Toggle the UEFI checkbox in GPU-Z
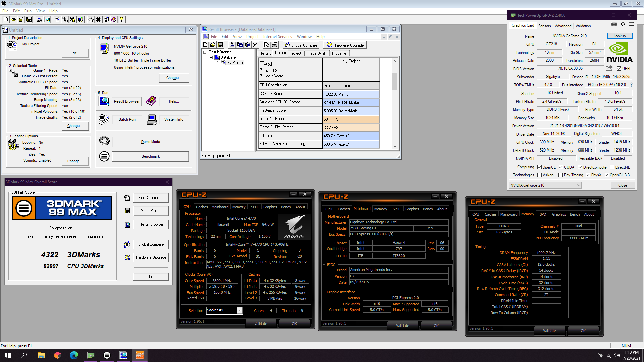This screenshot has width=644, height=362. pyautogui.click(x=619, y=69)
